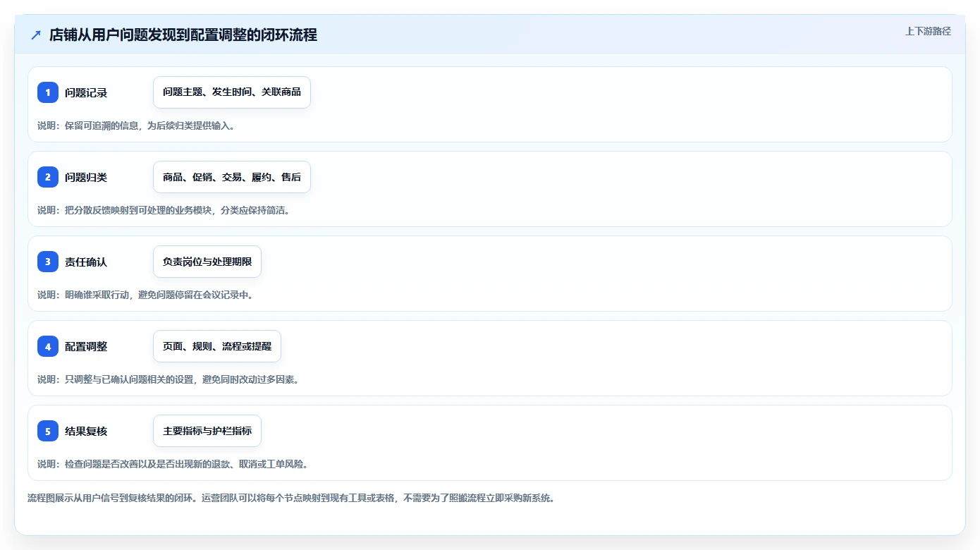Click the step 2 number badge
The image size is (980, 550).
pyautogui.click(x=48, y=177)
